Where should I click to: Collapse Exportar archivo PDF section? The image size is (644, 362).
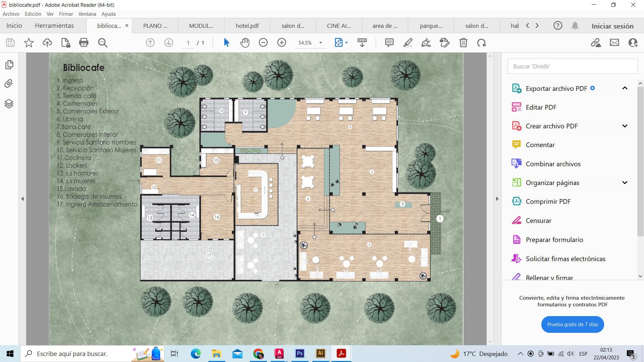click(x=625, y=88)
